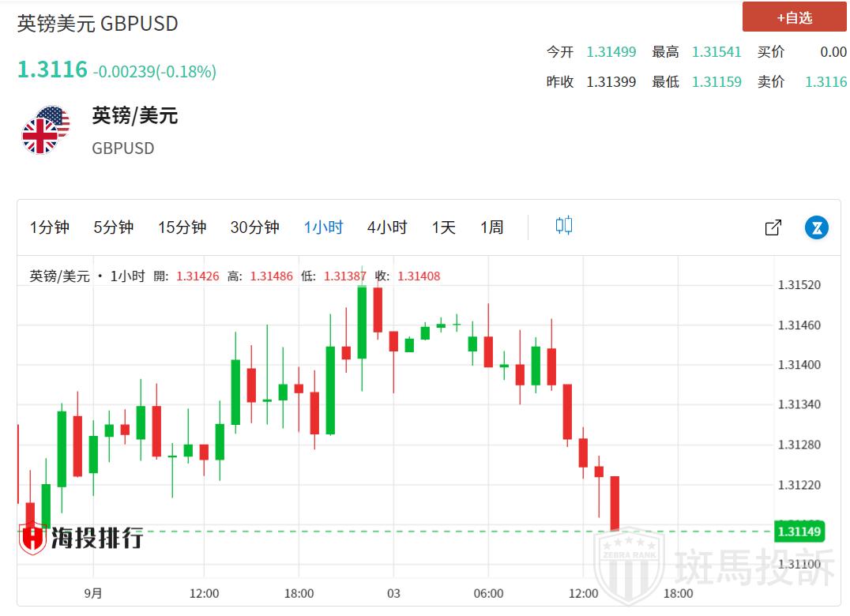Click the 英镑美元 GBPUSD page title
Screen dimensions: 850x616
98,24
